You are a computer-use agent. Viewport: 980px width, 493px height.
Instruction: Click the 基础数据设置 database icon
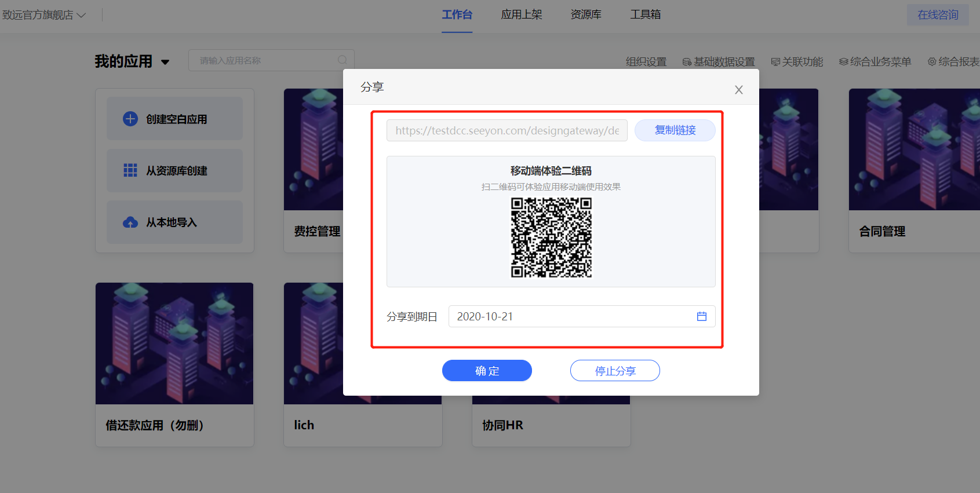687,62
